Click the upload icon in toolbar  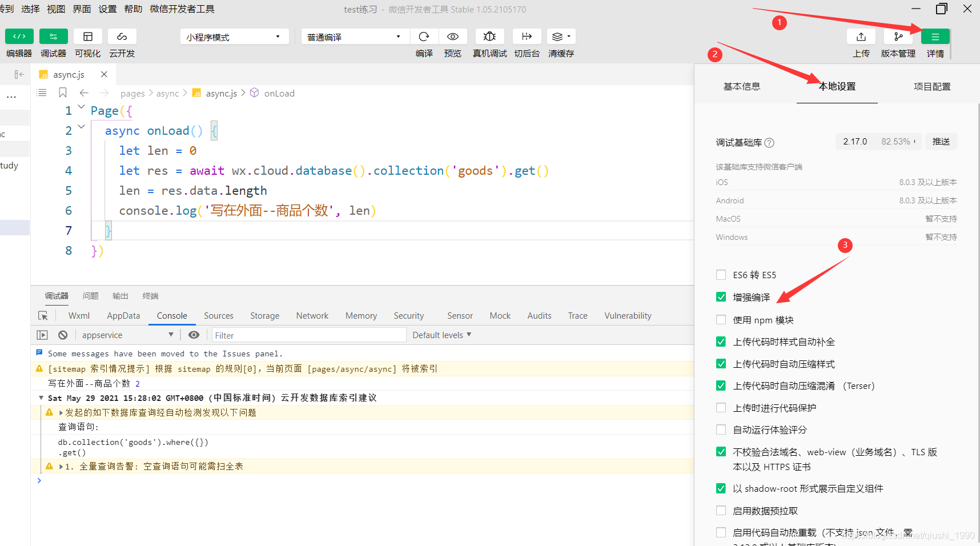click(x=861, y=37)
